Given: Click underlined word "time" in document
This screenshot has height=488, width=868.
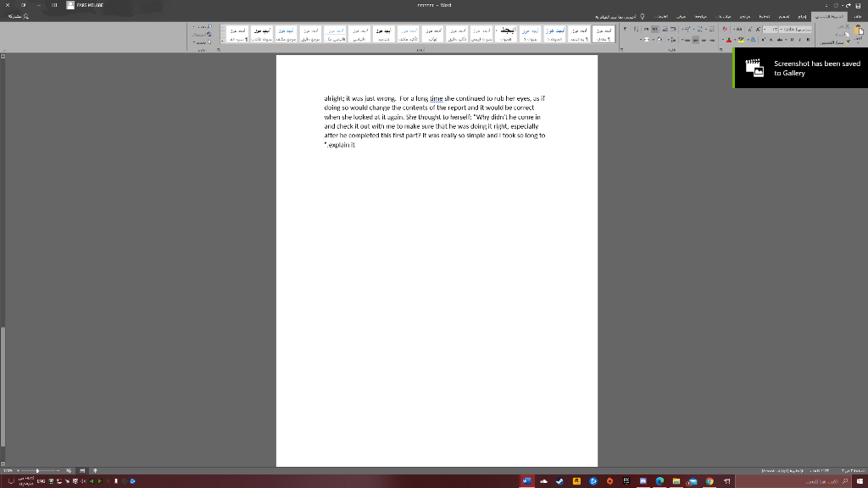Looking at the screenshot, I should 437,98.
